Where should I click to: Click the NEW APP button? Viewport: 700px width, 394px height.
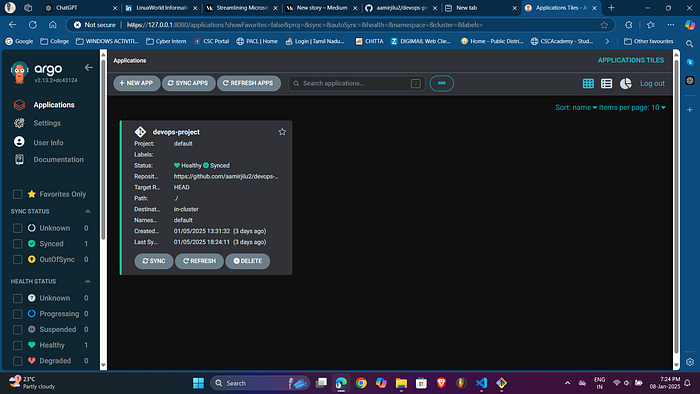pos(137,83)
